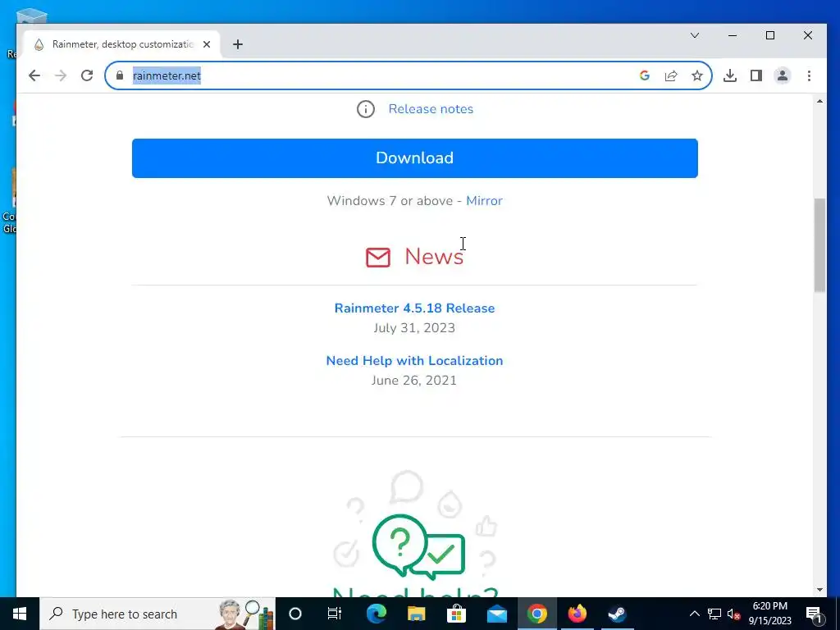
Task: Bookmark this page with the star icon
Action: pyautogui.click(x=697, y=75)
